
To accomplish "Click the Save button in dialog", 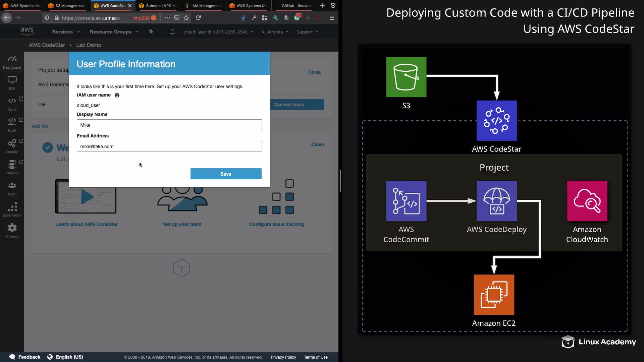I will coord(226,174).
